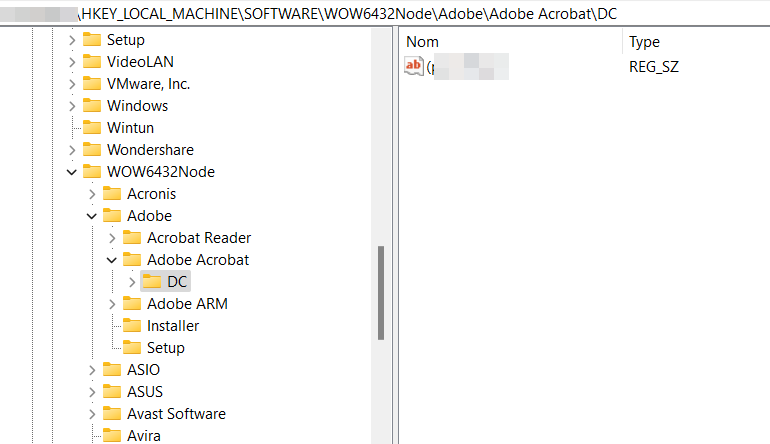Screen dimensions: 770x444
Task: Expand the Acrobat Reader key
Action: tap(112, 238)
